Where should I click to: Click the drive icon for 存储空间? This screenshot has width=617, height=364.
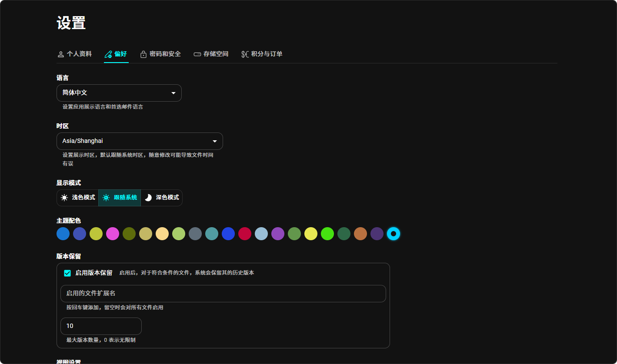coord(197,54)
